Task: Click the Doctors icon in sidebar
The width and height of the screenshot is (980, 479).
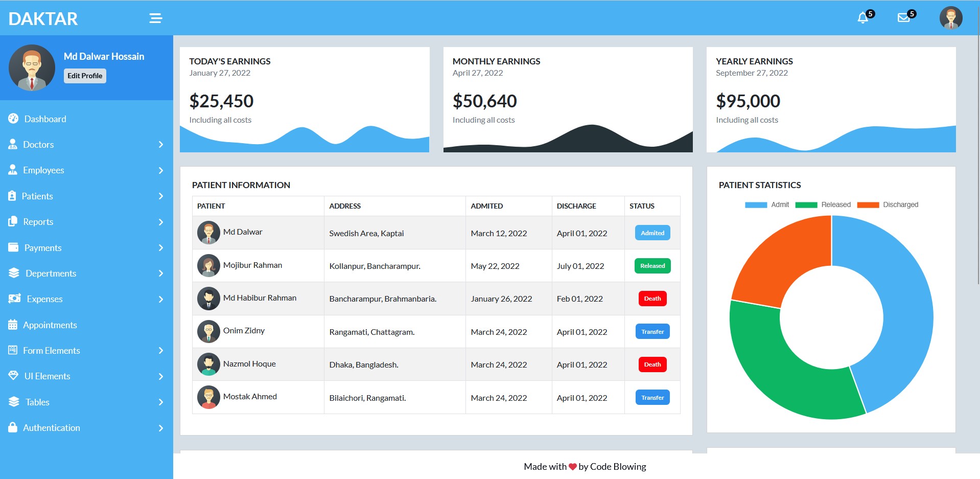Action: 13,145
